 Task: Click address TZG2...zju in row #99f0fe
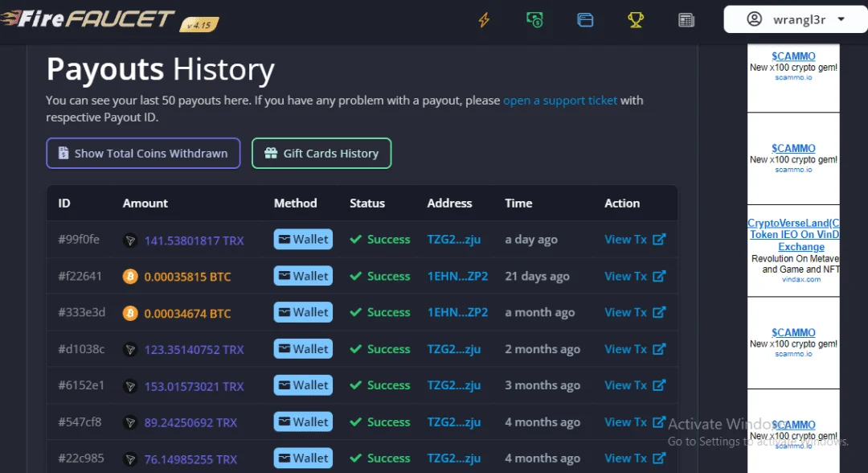click(454, 239)
